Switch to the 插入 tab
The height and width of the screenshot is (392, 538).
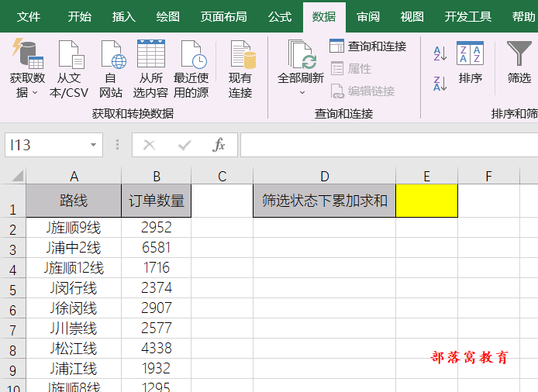pos(123,16)
